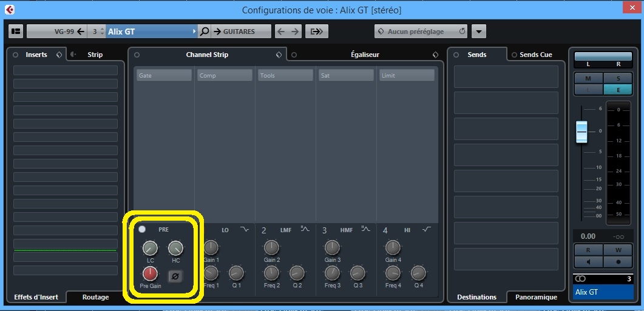Switch to the Égaliseur tab
This screenshot has width=644, height=311.
pyautogui.click(x=365, y=55)
